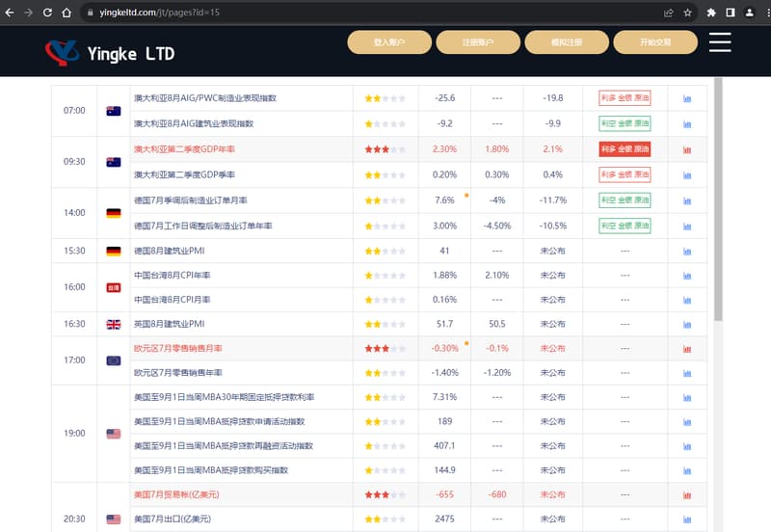Click red filled 利多 金银 原油 badge
Viewport: 771px width, 532px height.
point(625,149)
